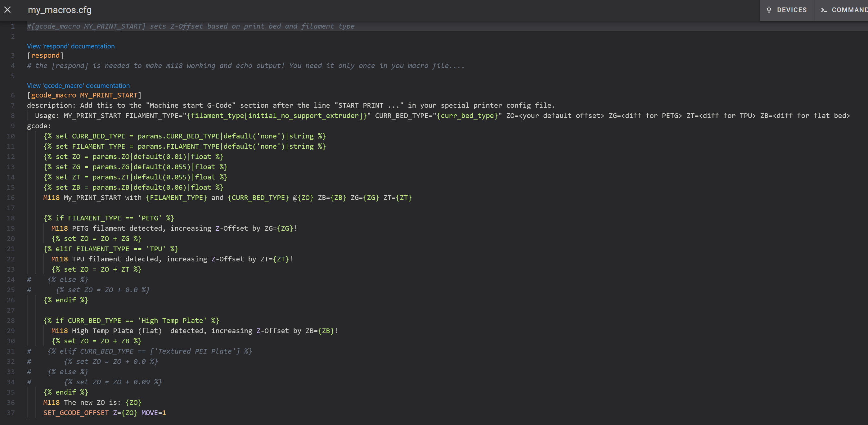This screenshot has height=425, width=868.
Task: Click the my_macros.cfg file title
Action: point(60,10)
